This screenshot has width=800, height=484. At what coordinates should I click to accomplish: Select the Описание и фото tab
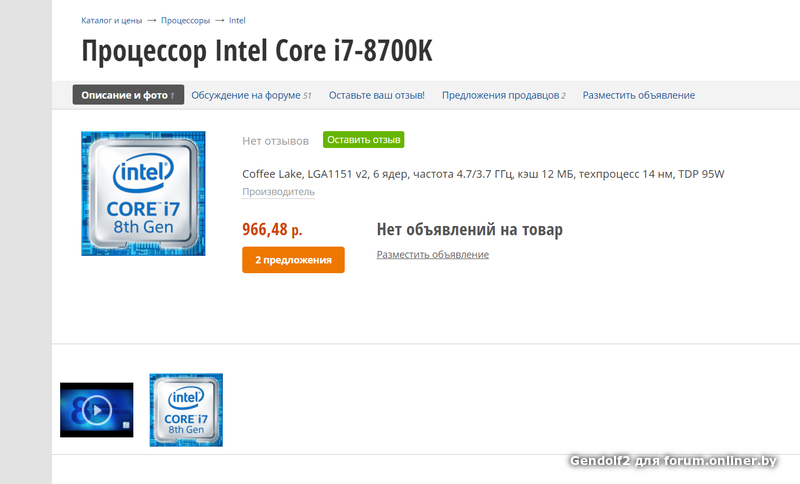[128, 95]
